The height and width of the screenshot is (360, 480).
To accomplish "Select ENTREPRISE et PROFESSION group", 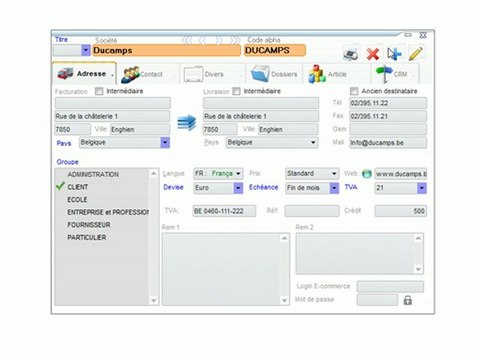I will pos(108,212).
